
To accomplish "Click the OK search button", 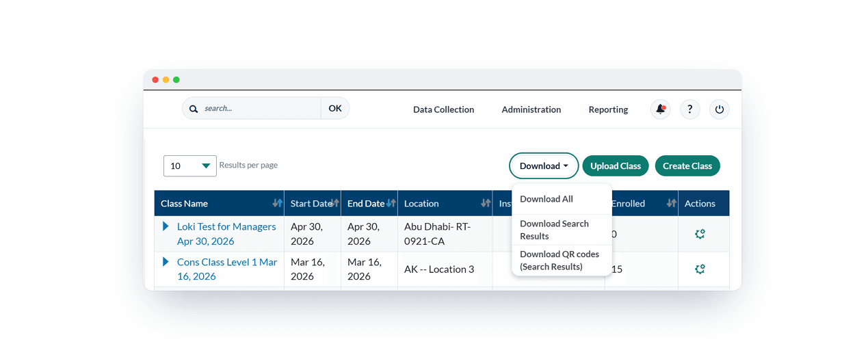I will click(335, 108).
